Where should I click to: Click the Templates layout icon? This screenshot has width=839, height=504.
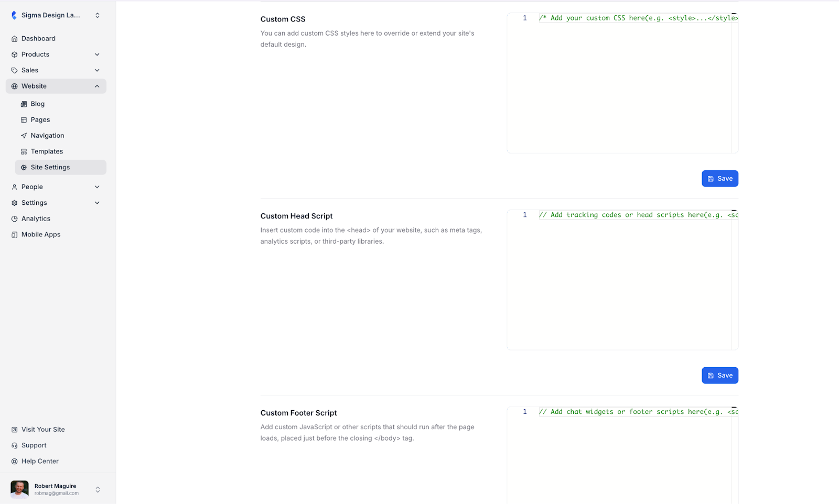24,151
